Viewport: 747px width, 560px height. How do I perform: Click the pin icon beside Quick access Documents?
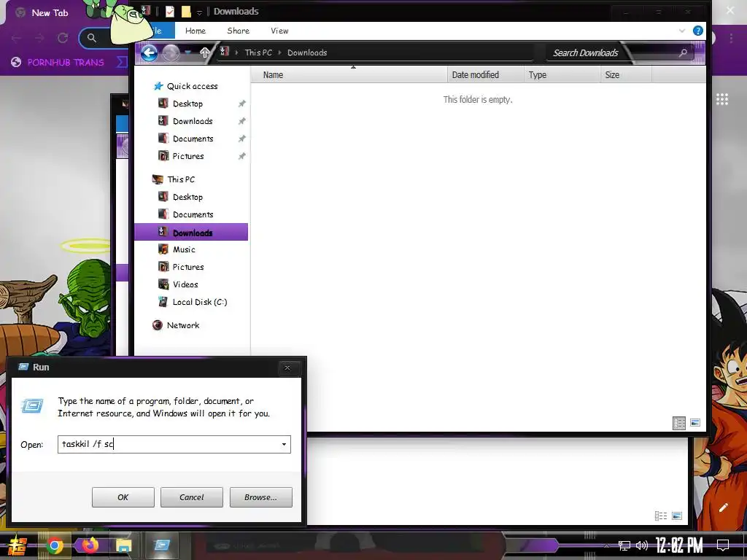pos(242,139)
